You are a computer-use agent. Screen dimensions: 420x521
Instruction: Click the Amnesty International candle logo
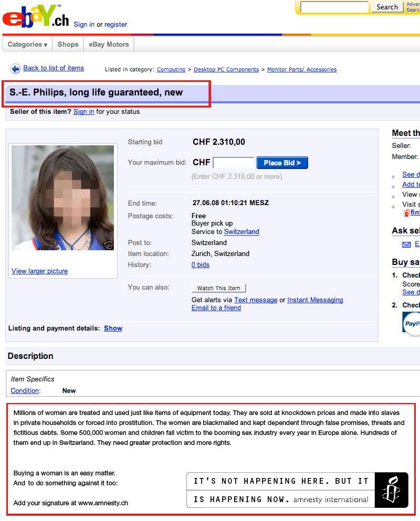point(392,490)
